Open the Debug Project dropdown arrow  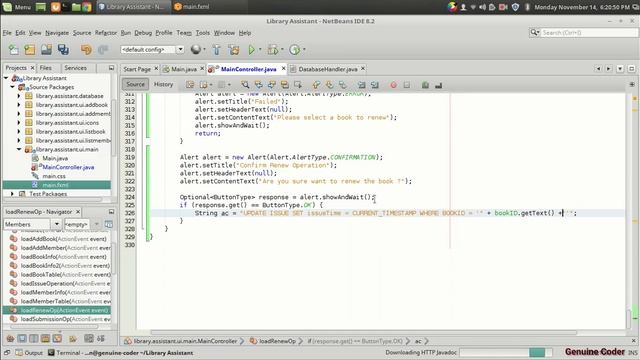click(282, 50)
